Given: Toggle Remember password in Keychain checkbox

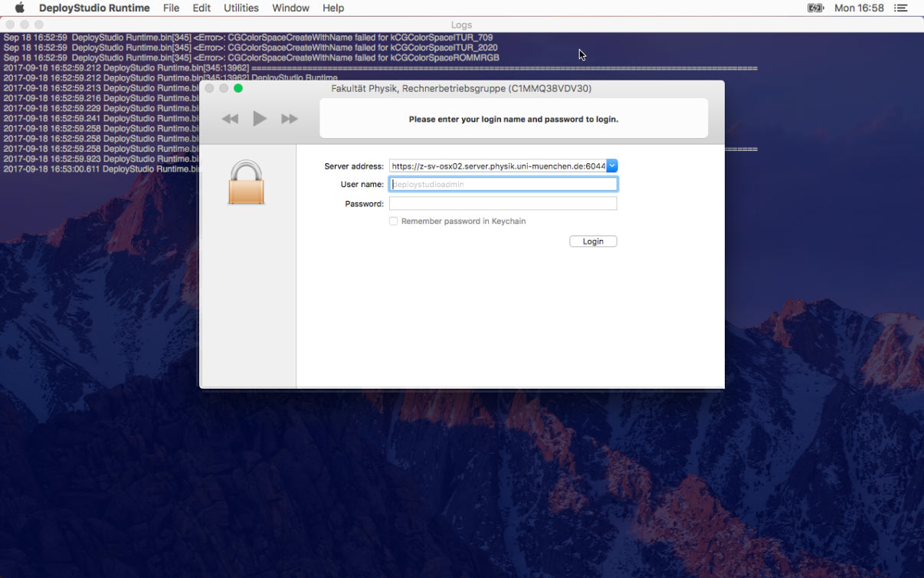Looking at the screenshot, I should tap(394, 221).
